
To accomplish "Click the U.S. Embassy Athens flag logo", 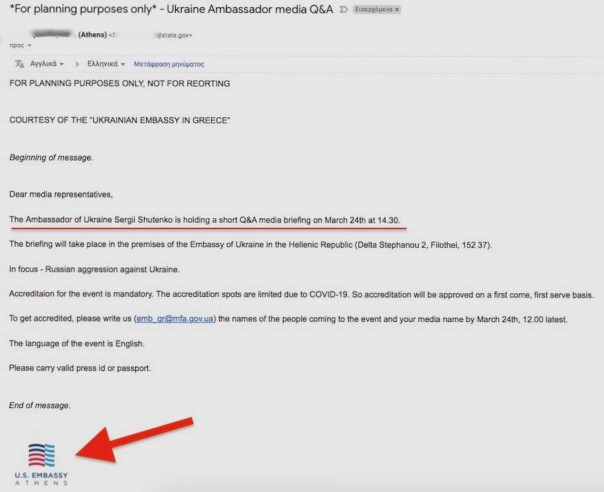I will coord(41,455).
